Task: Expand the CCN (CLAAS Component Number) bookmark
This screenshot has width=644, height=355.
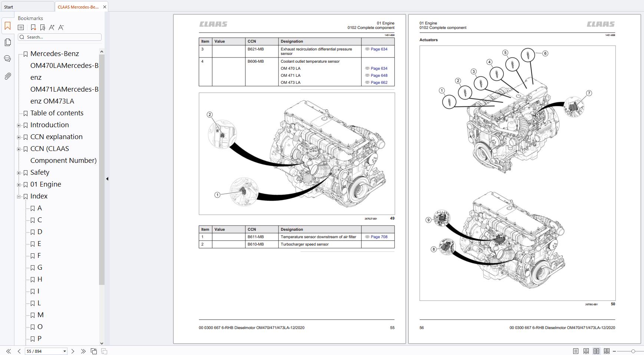Action: [19, 149]
